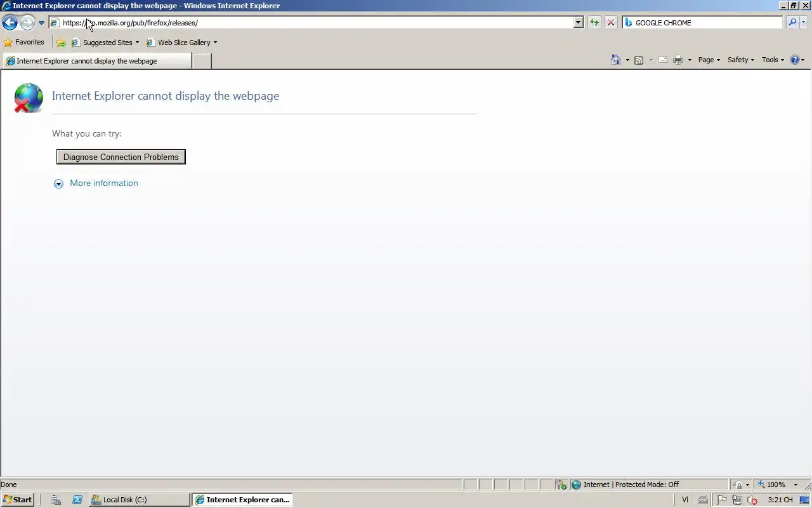This screenshot has width=812, height=508.
Task: Print page with the printer icon
Action: pyautogui.click(x=678, y=60)
